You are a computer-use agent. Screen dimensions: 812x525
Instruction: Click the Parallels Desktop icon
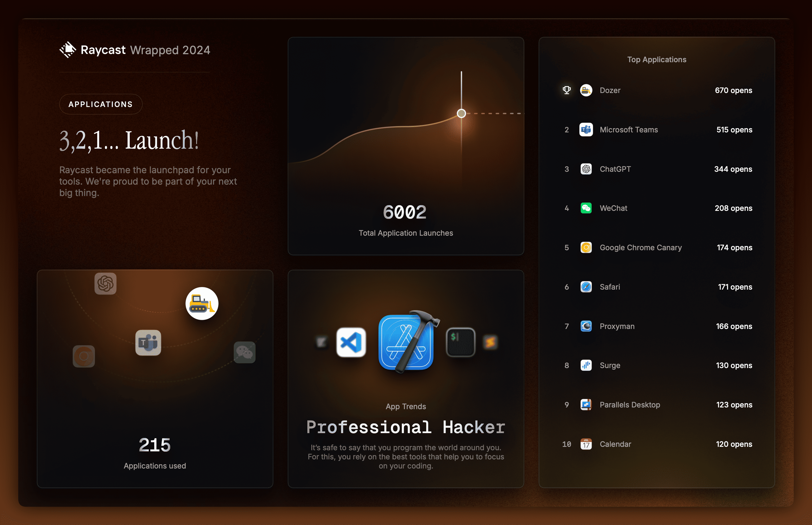coord(586,405)
